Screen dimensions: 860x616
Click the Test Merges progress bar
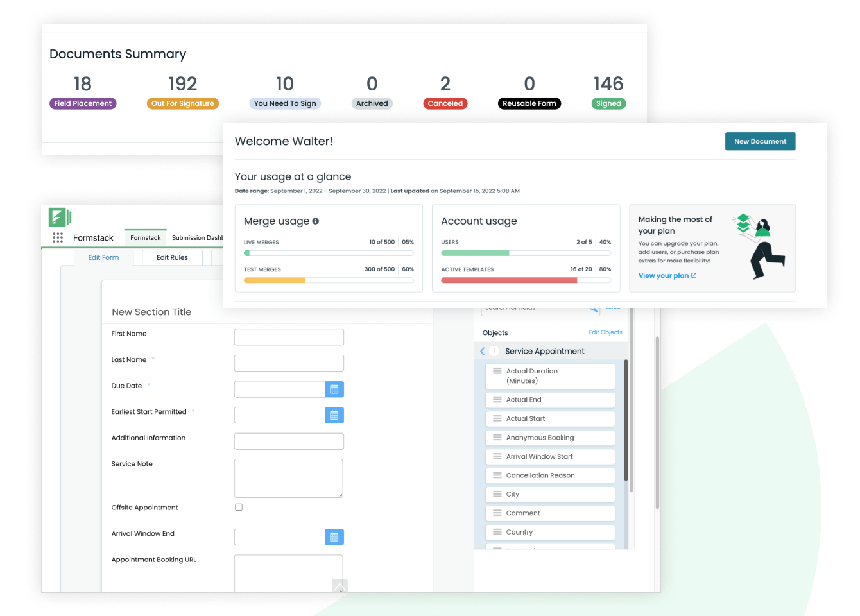(x=329, y=280)
